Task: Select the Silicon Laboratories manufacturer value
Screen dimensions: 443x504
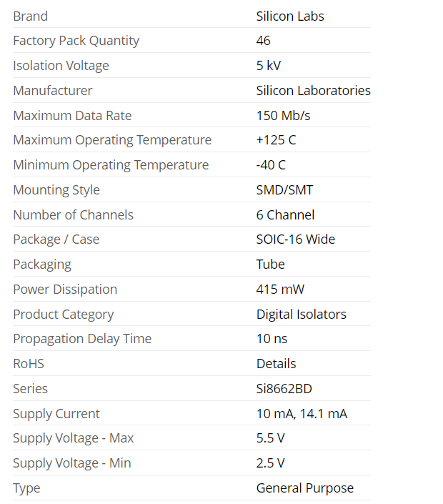Action: click(x=313, y=91)
